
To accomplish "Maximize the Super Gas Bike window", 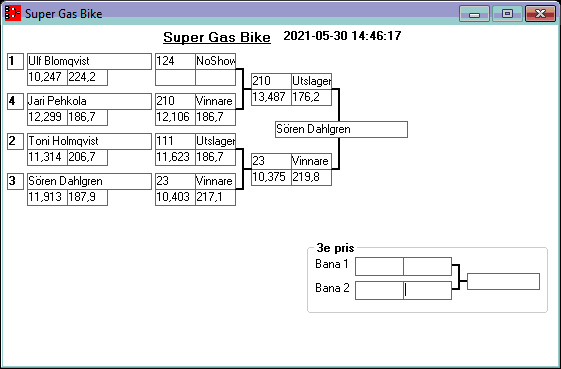I will pyautogui.click(x=507, y=14).
